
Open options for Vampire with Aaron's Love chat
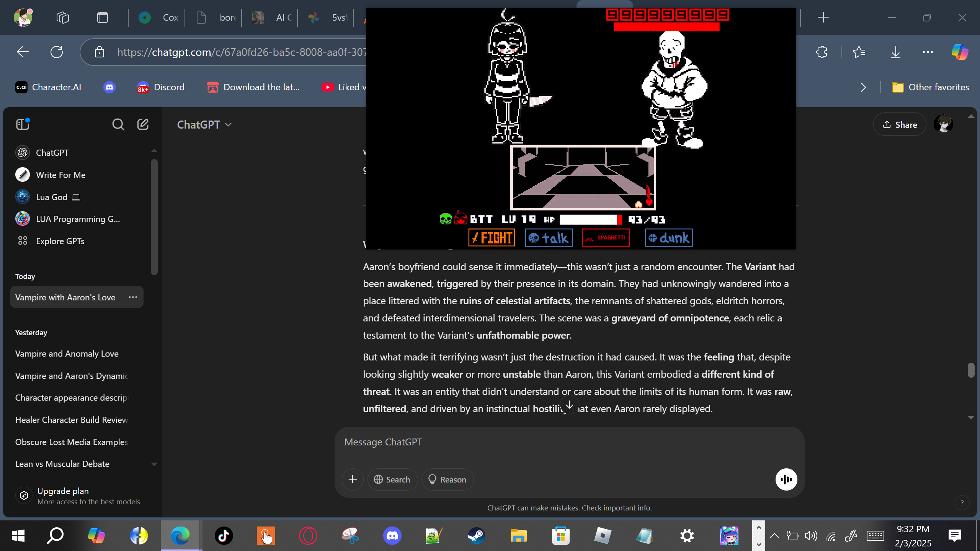pos(133,297)
